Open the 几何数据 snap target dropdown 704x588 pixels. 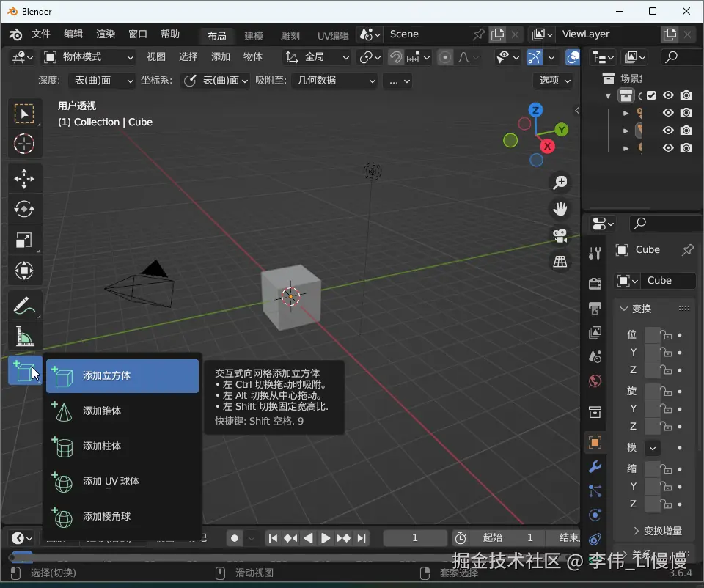coord(335,81)
